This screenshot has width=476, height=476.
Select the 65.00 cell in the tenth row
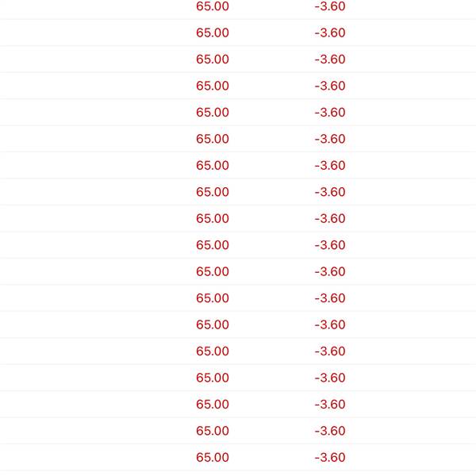(213, 245)
